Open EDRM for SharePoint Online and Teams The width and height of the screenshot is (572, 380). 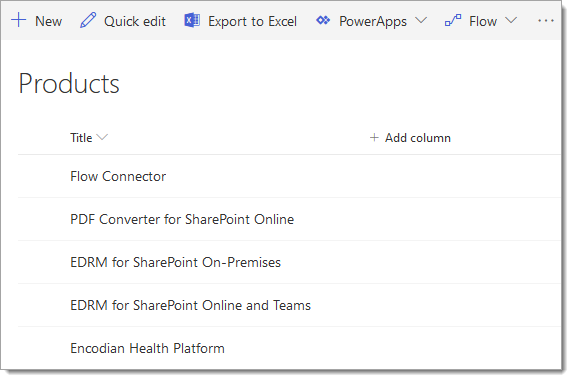pos(190,305)
